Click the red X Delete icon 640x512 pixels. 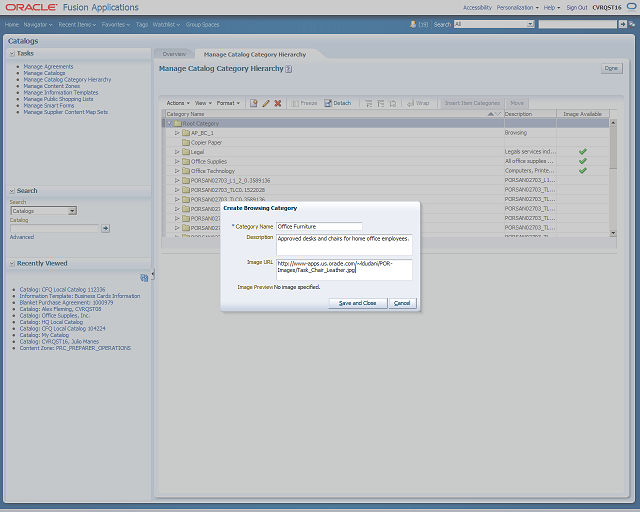point(278,103)
